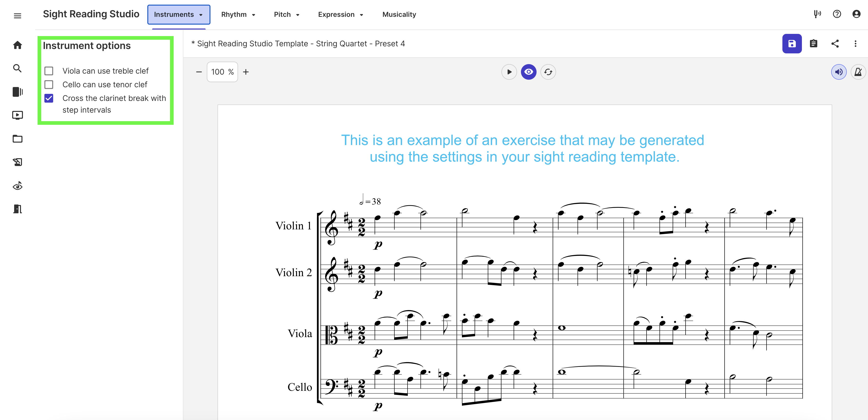
Task: Open the Musicality tab
Action: [x=399, y=14]
